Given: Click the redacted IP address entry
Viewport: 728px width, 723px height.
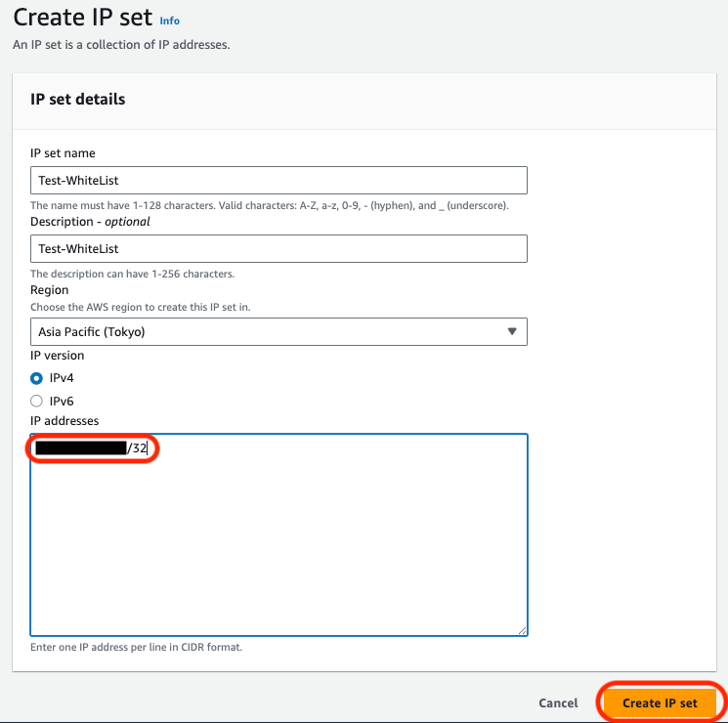Looking at the screenshot, I should coord(80,448).
